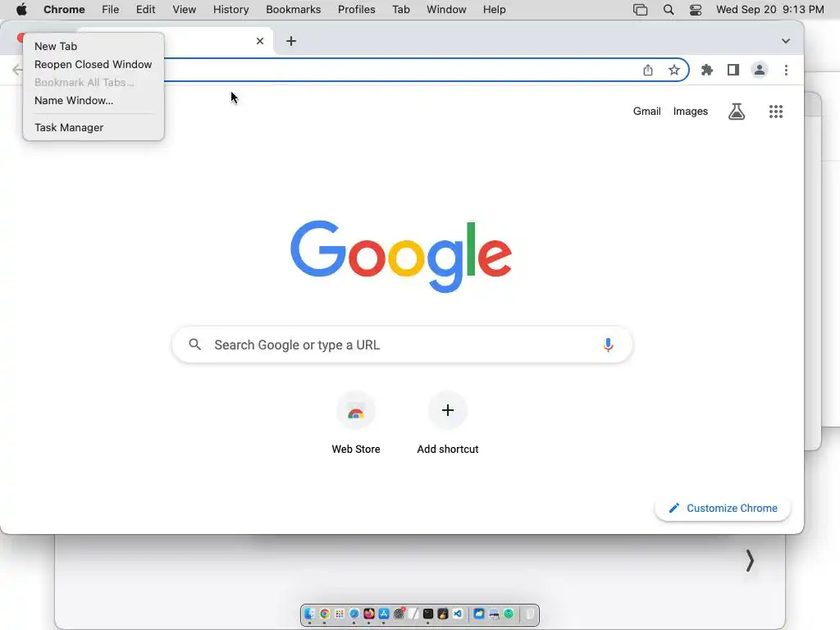840x630 pixels.
Task: Click the date and time in the menu bar
Action: [x=769, y=10]
